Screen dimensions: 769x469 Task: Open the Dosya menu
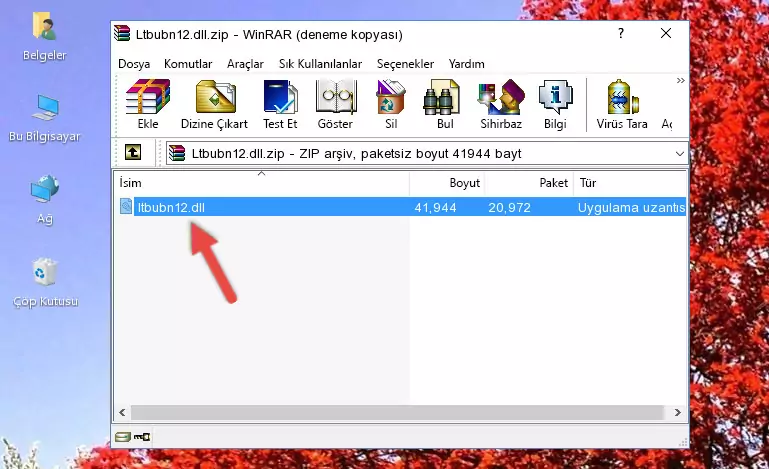(134, 64)
